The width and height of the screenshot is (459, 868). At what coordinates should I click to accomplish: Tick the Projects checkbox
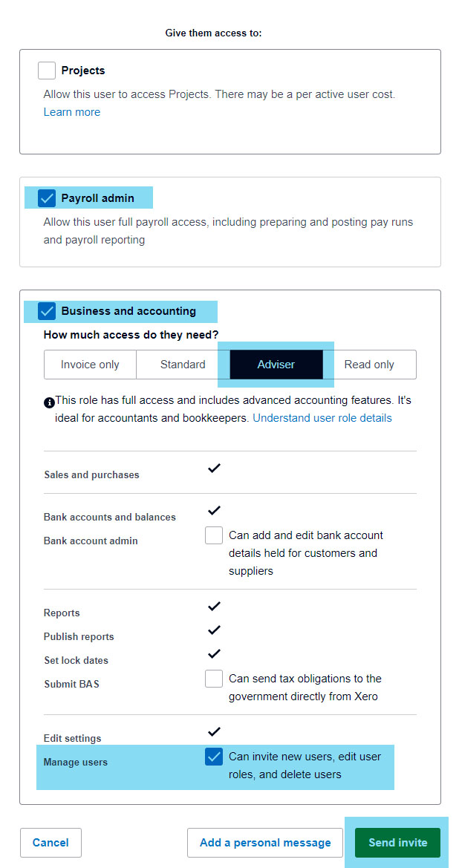[47, 71]
